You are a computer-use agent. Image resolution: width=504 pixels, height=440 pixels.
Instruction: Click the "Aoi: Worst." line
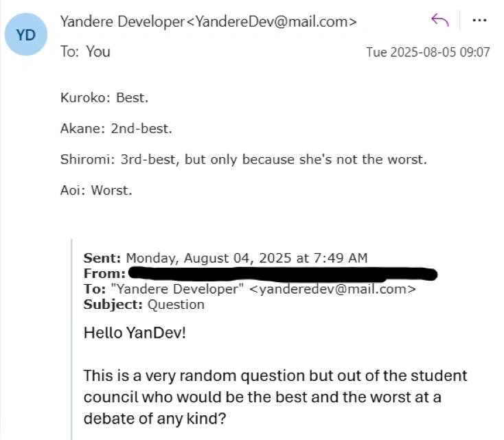(x=96, y=190)
